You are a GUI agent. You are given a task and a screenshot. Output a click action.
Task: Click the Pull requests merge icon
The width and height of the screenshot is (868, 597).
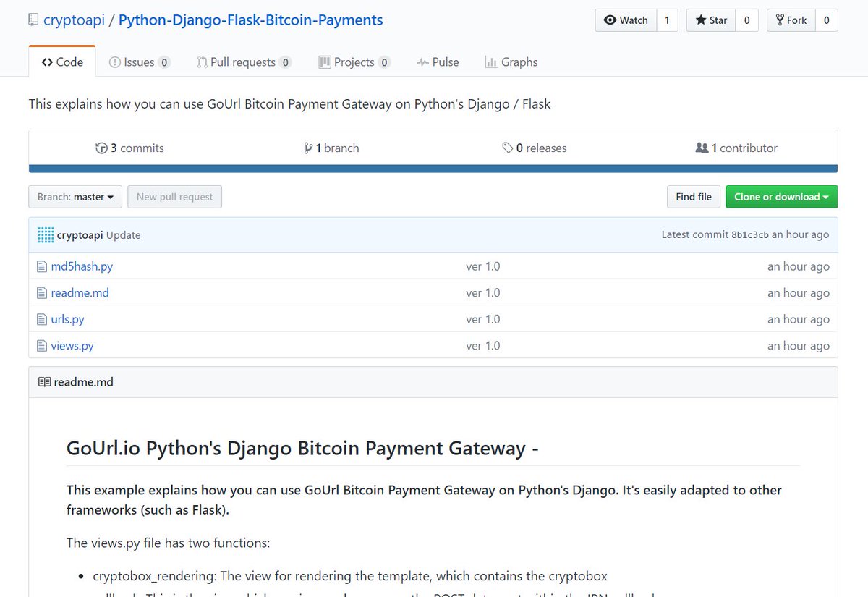coord(202,62)
